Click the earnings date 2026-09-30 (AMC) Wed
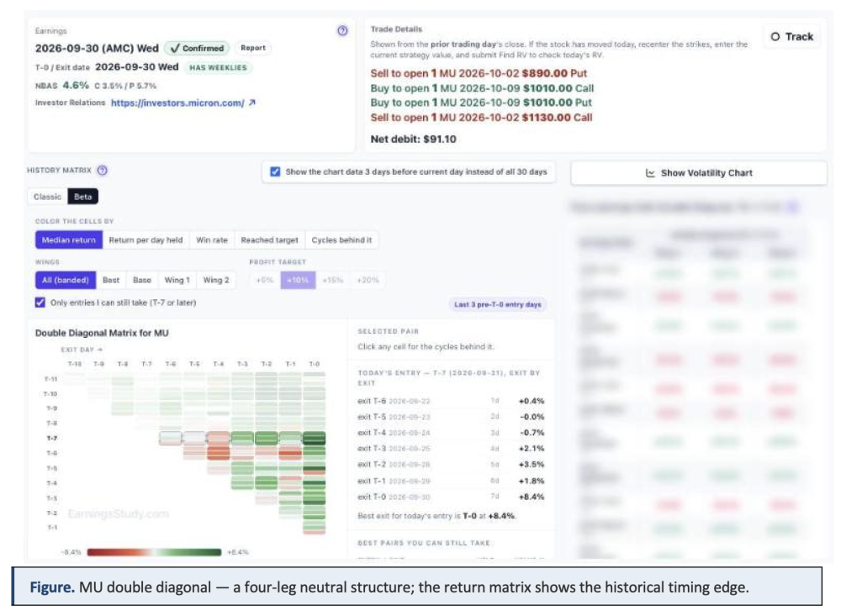This screenshot has height=616, width=841. pos(97,48)
